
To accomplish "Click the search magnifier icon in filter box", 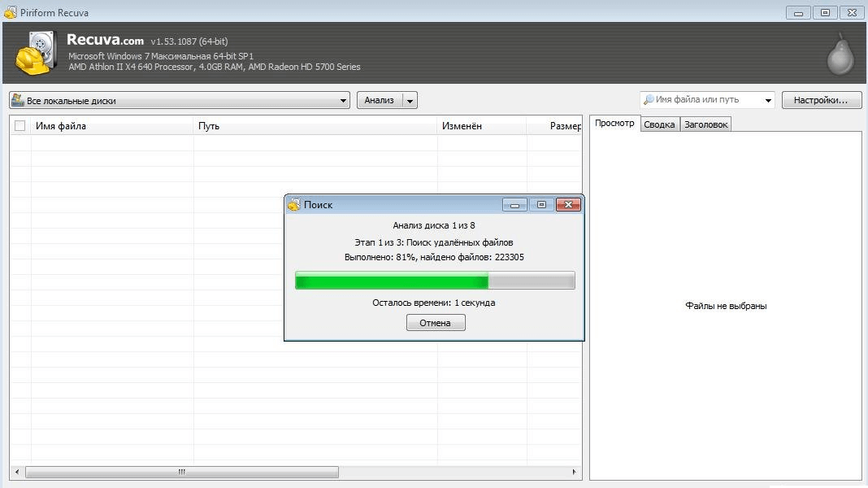I will [648, 100].
